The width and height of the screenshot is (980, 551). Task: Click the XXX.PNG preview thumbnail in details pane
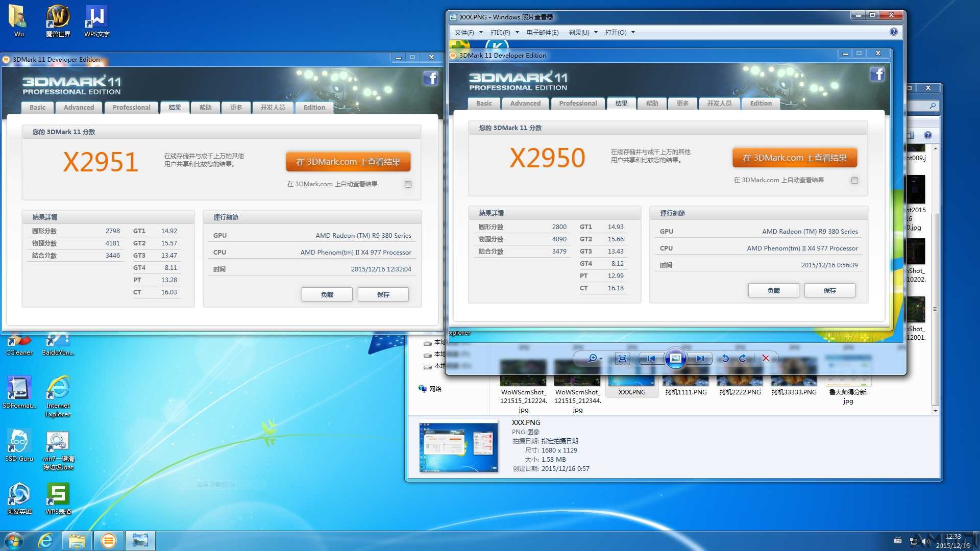click(x=458, y=446)
